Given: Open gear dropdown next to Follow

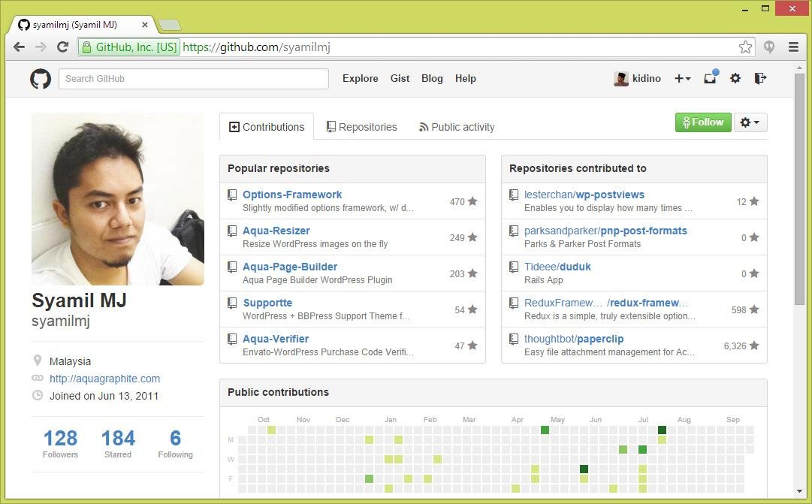Looking at the screenshot, I should (750, 122).
